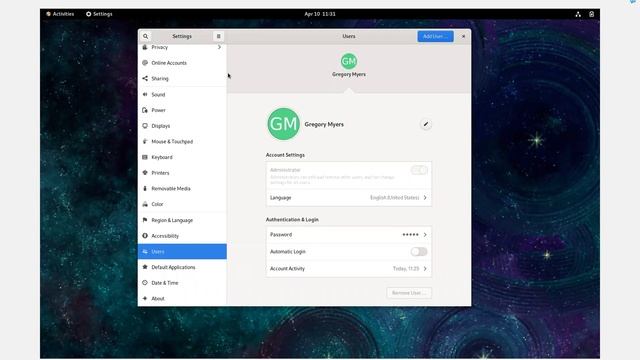640x360 pixels.
Task: Open Power settings panel
Action: tap(182, 110)
